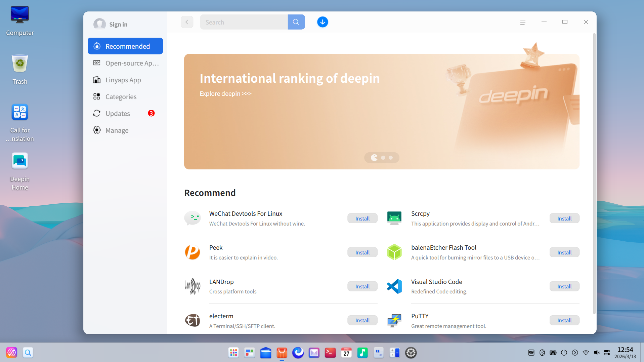Image resolution: width=644 pixels, height=362 pixels.
Task: Click the back navigation arrow
Action: click(x=187, y=22)
